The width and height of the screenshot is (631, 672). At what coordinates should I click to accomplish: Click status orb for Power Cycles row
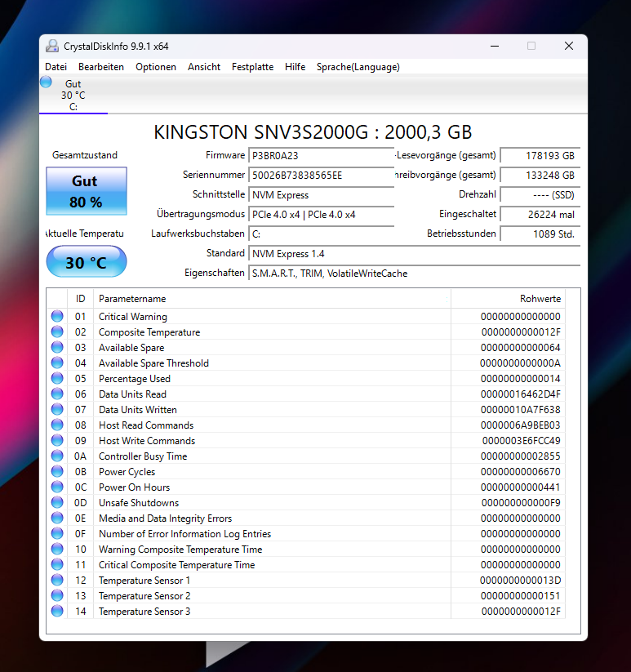point(57,471)
